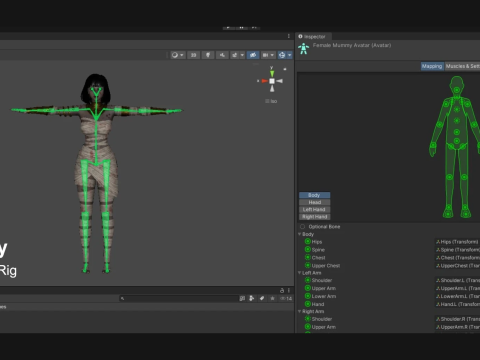Click Hand.L transform field
Screen dimensions: 480x360
pyautogui.click(x=457, y=304)
